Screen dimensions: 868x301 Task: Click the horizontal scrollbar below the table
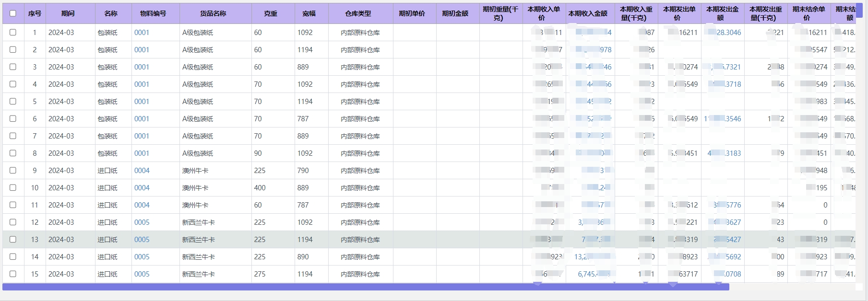[x=366, y=287]
